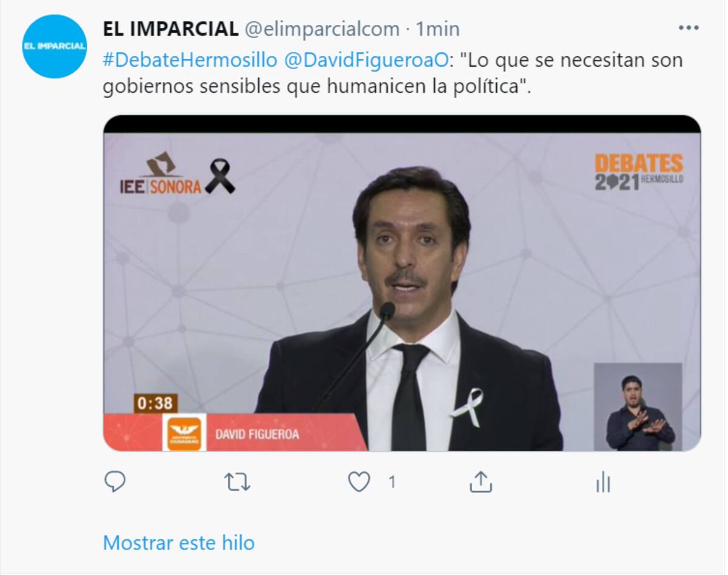
Task: Open the three-dot more options menu
Action: (689, 28)
